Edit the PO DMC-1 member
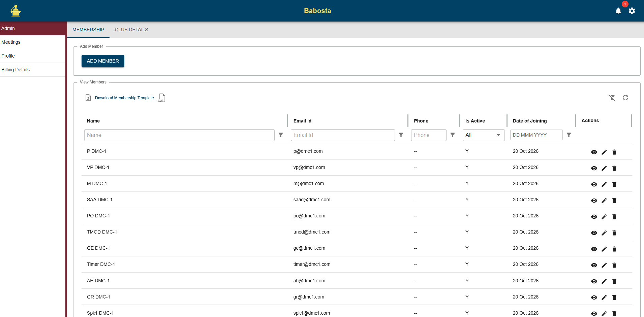644x317 pixels. (604, 217)
